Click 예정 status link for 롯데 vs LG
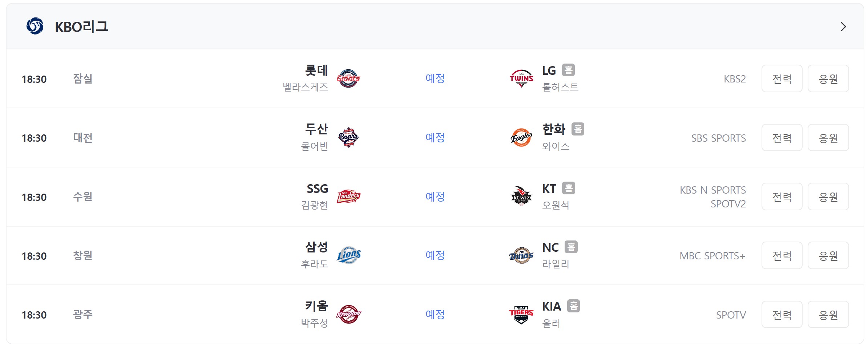868x344 pixels. 435,78
